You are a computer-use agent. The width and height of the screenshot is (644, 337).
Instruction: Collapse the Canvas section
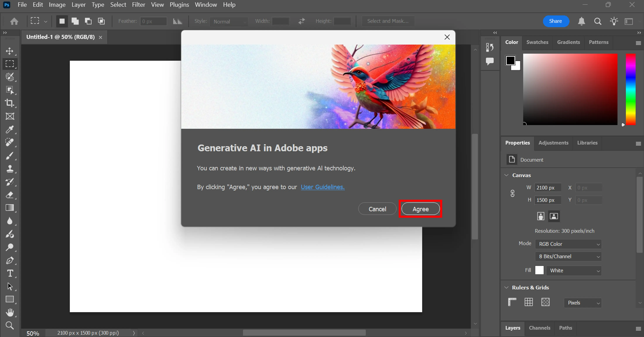point(507,175)
